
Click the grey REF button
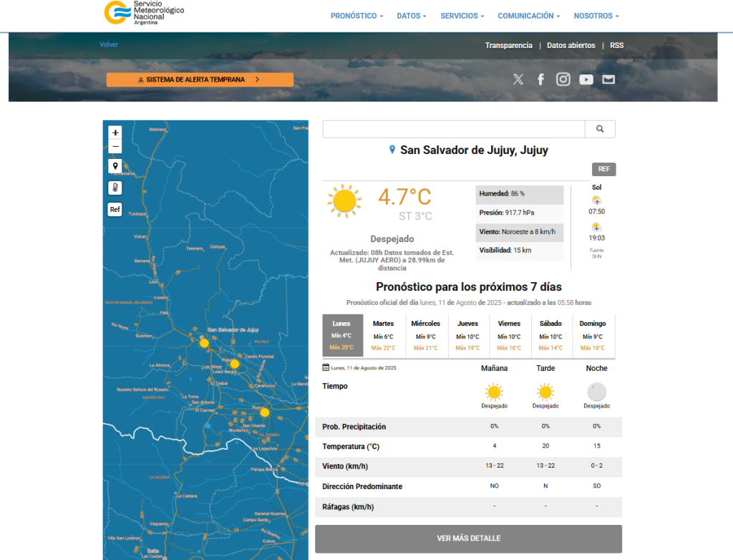[x=603, y=170]
